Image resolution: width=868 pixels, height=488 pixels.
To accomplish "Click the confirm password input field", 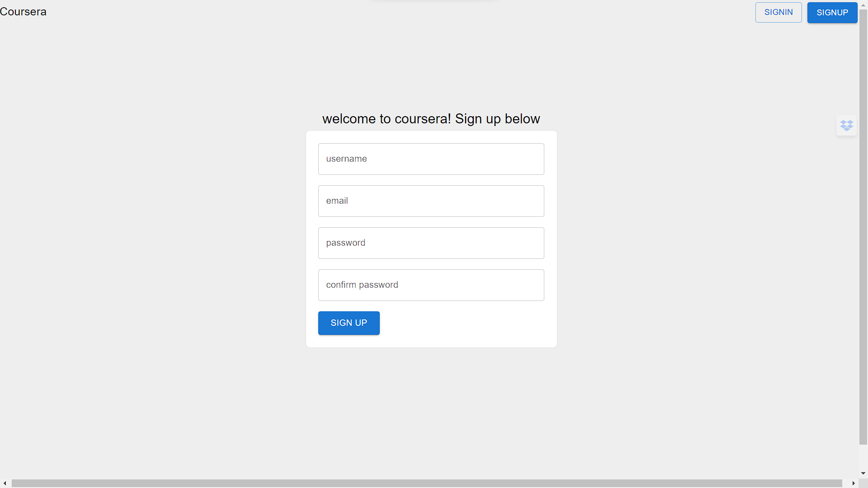I will click(x=431, y=285).
